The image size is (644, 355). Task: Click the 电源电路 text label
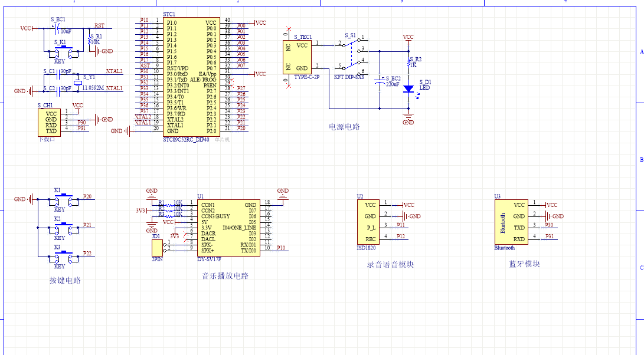click(x=344, y=126)
